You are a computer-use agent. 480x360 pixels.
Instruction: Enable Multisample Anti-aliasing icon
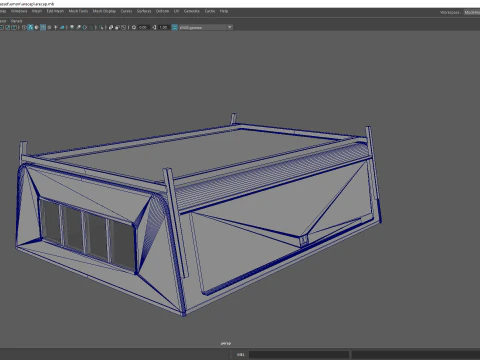click(x=85, y=27)
